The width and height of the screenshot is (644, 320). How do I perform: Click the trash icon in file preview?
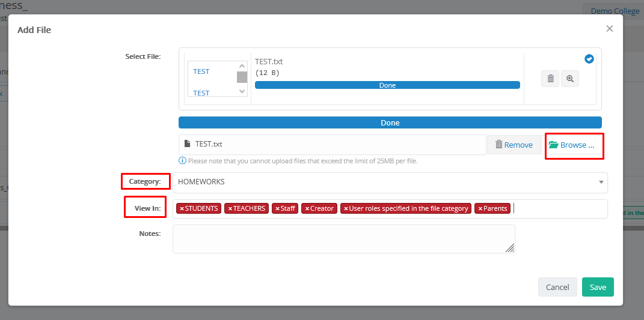tap(550, 79)
